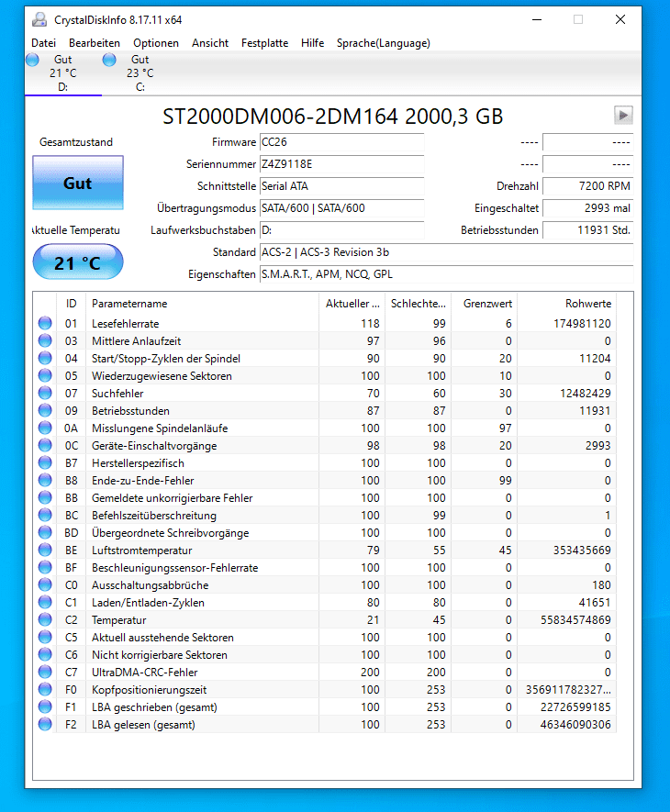670x812 pixels.
Task: Click status orb of Ausschaltungsabbrüche row
Action: [x=45, y=584]
